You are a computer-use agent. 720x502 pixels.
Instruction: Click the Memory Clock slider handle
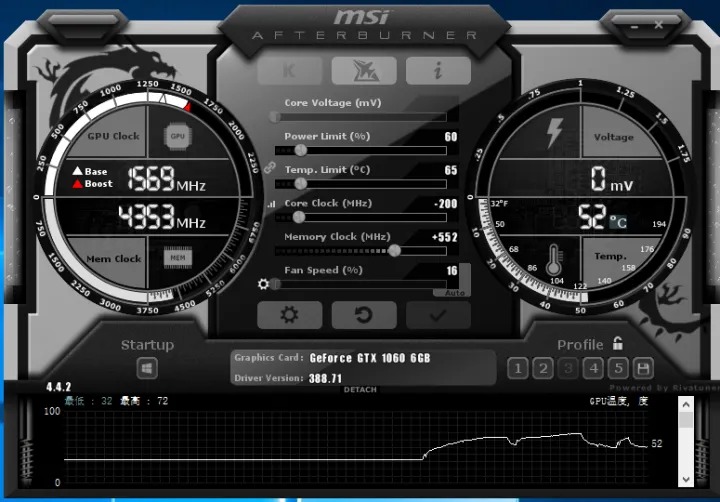394,250
